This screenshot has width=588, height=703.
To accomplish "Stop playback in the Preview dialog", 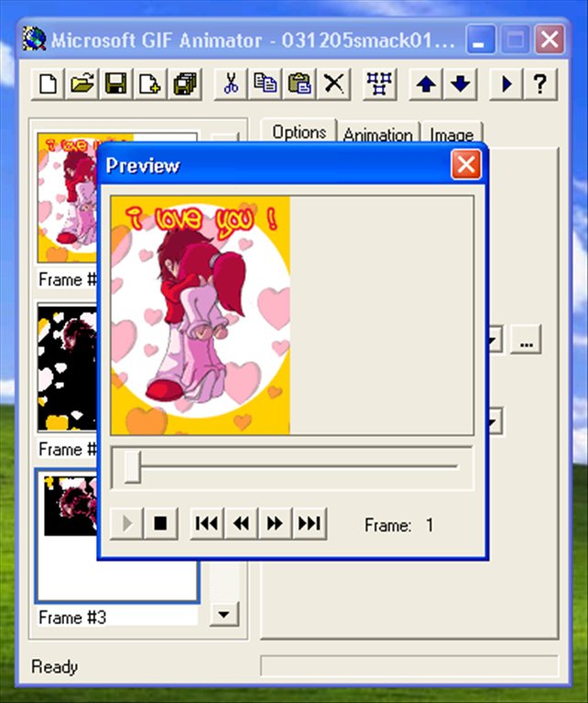I will 160,523.
